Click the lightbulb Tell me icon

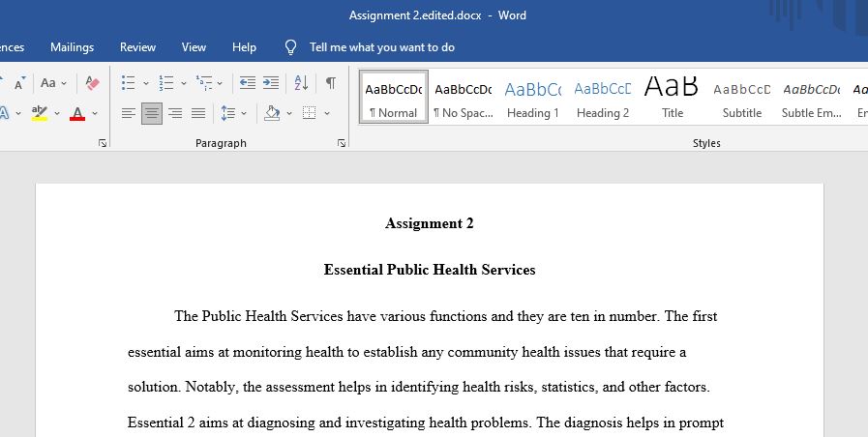(x=290, y=47)
